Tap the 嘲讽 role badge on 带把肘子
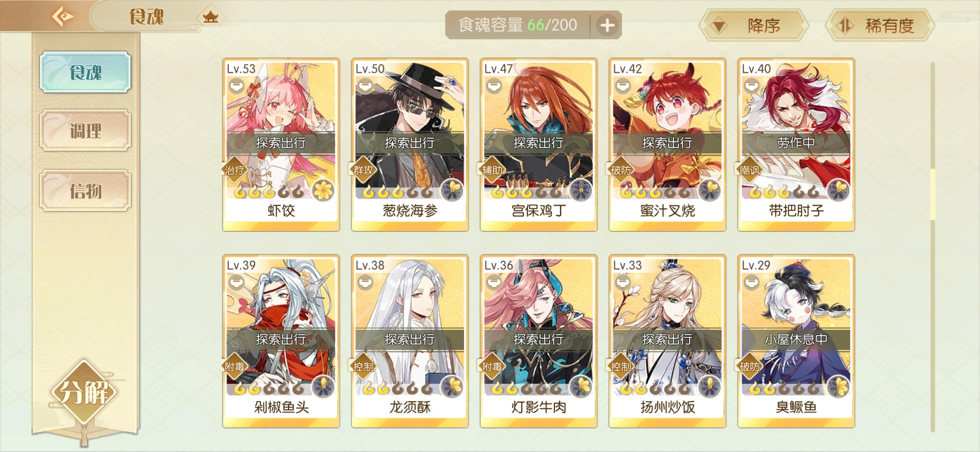 point(749,170)
